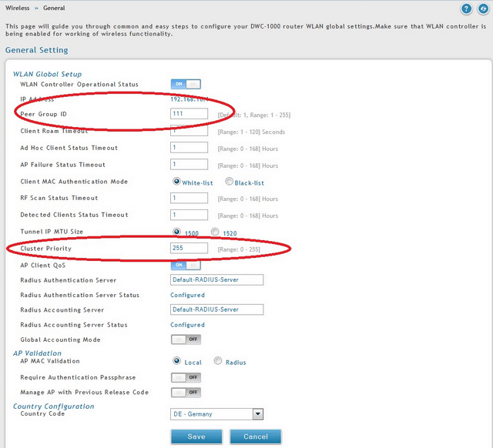
Task: Choose 1500 Tunnel IP MTU size
Action: (176, 231)
